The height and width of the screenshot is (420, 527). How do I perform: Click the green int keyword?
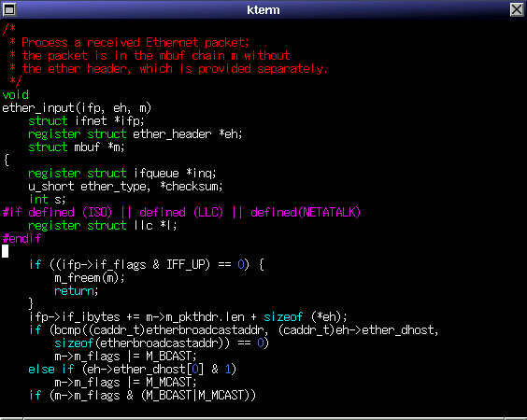(38, 199)
